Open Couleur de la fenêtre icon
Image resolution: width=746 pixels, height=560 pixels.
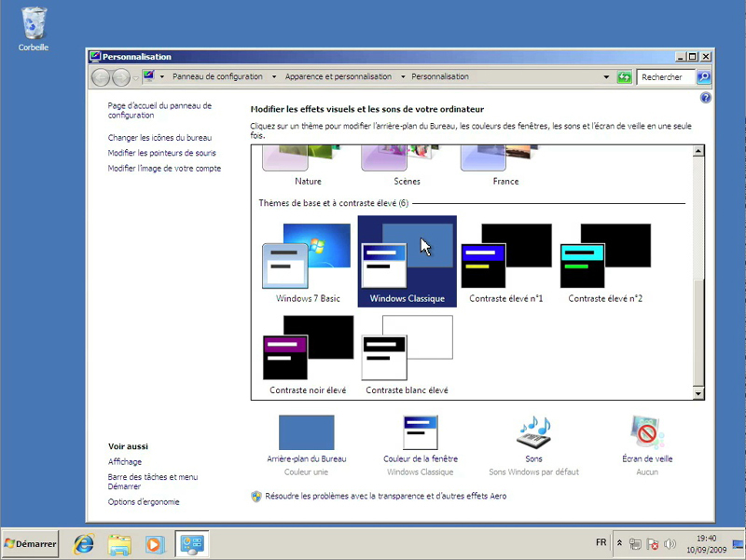(x=421, y=432)
